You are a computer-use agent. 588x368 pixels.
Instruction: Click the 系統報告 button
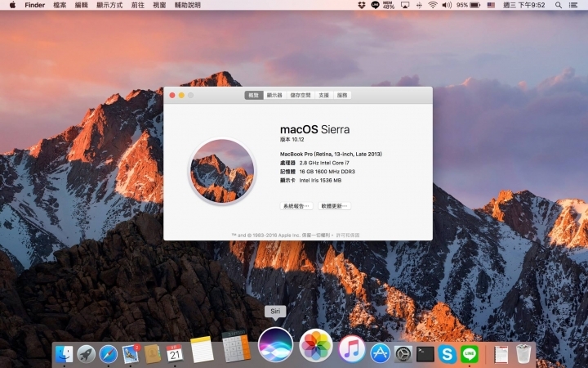[296, 206]
